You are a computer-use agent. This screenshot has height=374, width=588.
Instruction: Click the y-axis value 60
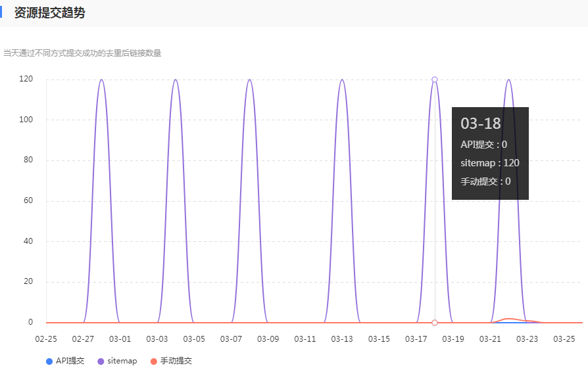[x=28, y=200]
